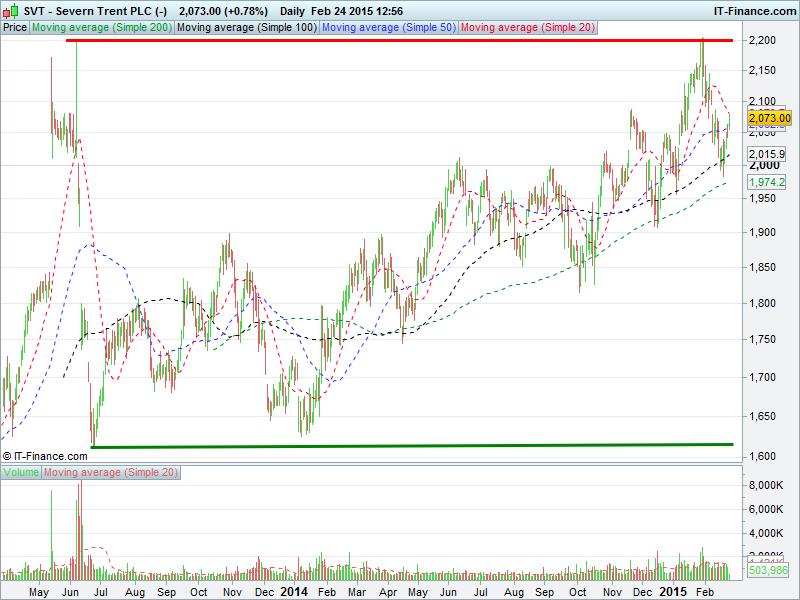Click the IT-Finance.com link at top right

(752, 10)
